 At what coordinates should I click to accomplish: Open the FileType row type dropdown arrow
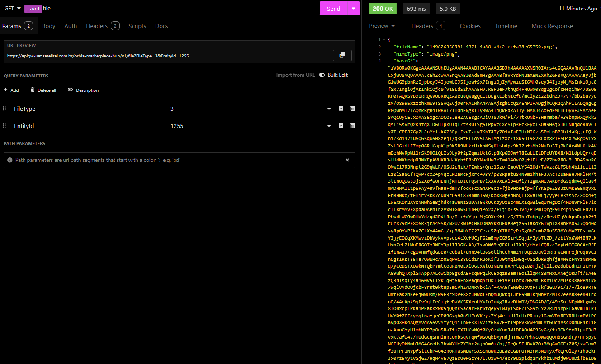pyautogui.click(x=329, y=109)
